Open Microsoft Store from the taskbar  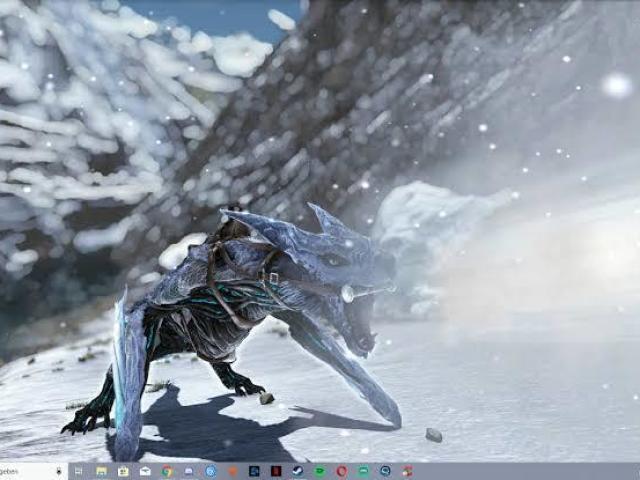click(x=123, y=471)
